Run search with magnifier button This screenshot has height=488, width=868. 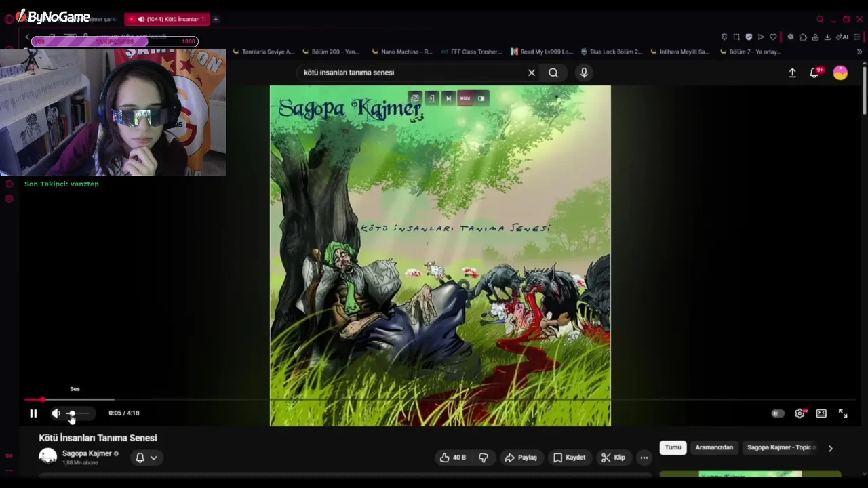click(x=553, y=73)
